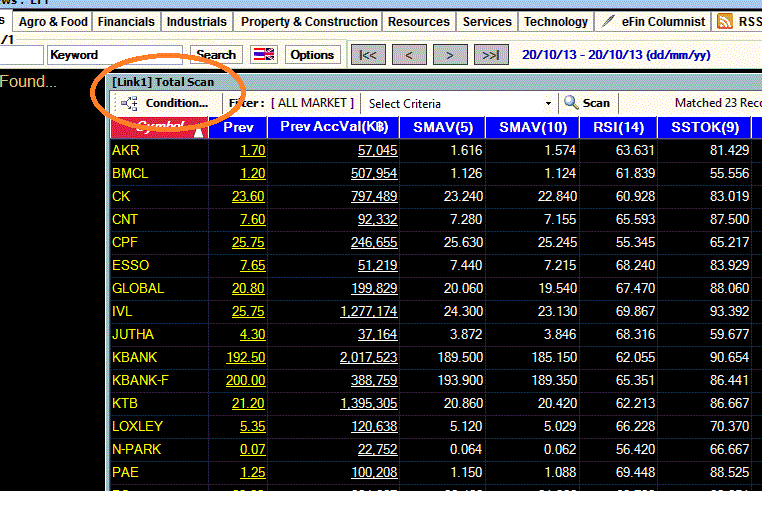The height and width of the screenshot is (530, 762).
Task: Click PAE SSTOK value 88.525
Action: 729,472
